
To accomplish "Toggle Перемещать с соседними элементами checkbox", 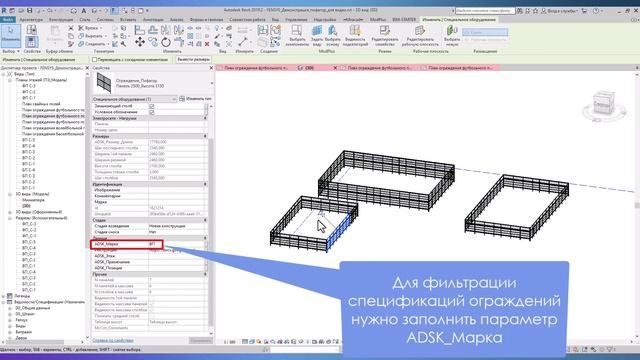I will 94,60.
